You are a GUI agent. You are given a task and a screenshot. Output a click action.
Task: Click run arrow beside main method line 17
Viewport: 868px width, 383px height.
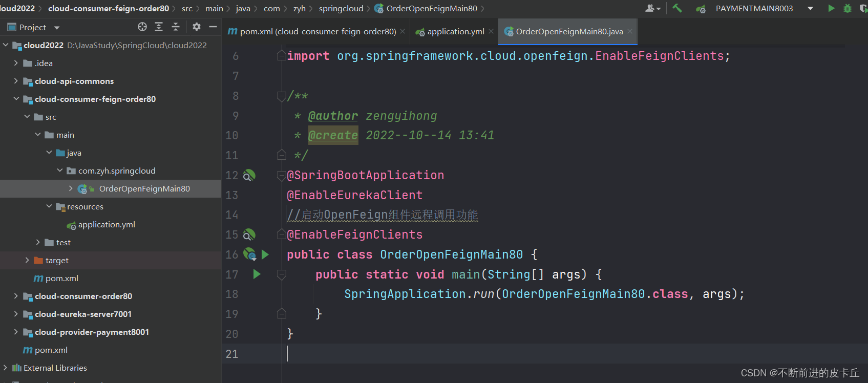(x=257, y=274)
